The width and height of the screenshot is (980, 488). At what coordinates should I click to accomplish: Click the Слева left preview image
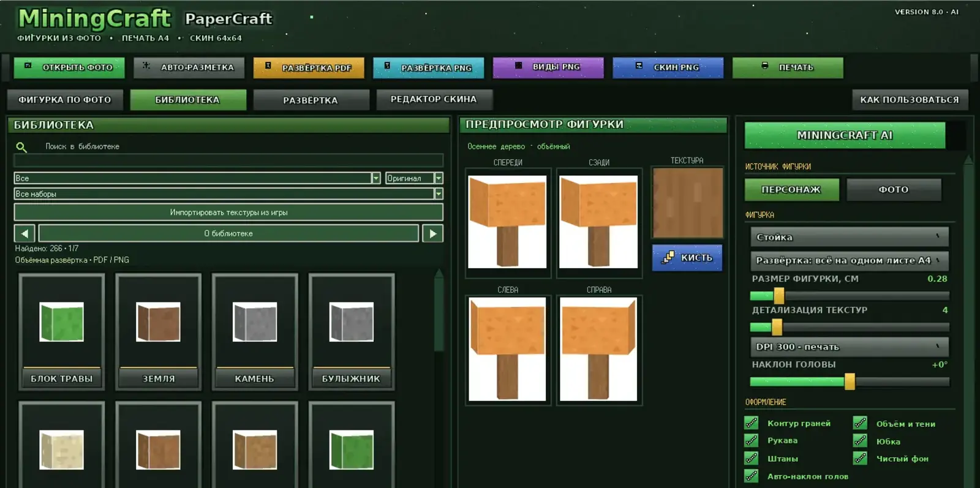point(507,349)
